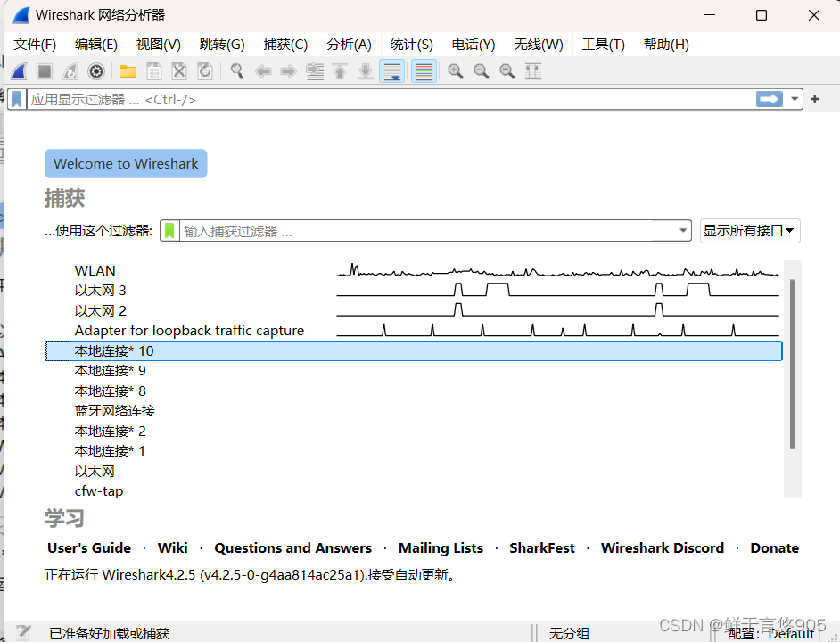Open the 工具(T) menu
840x642 pixels.
coord(603,45)
